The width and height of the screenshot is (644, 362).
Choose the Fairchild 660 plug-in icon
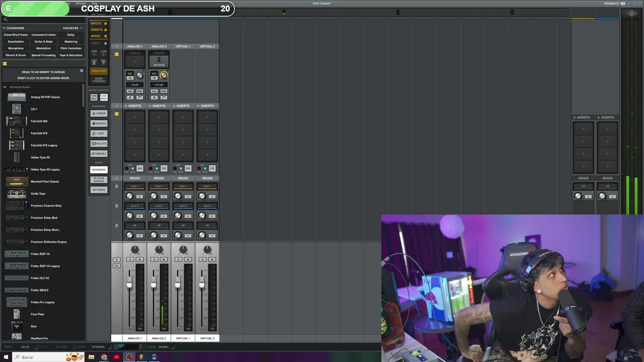coord(16,121)
